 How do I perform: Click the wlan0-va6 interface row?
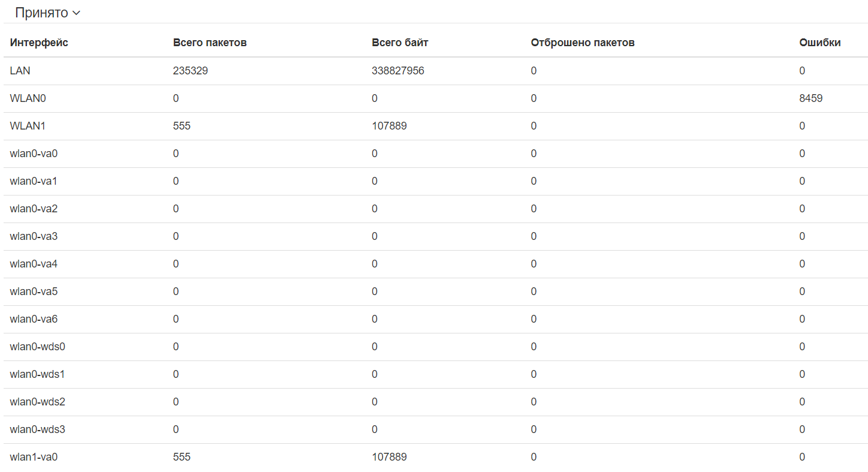(34, 319)
